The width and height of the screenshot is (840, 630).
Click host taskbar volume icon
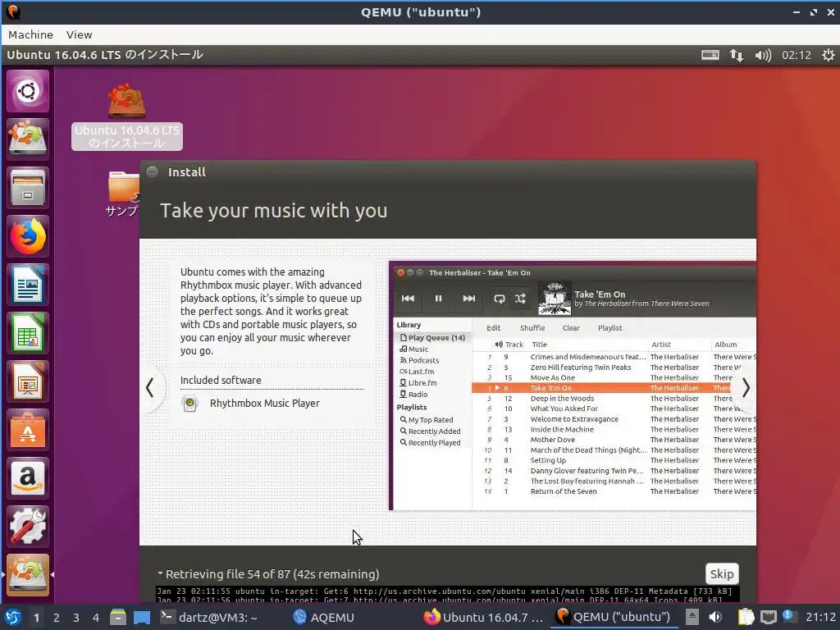pos(715,617)
